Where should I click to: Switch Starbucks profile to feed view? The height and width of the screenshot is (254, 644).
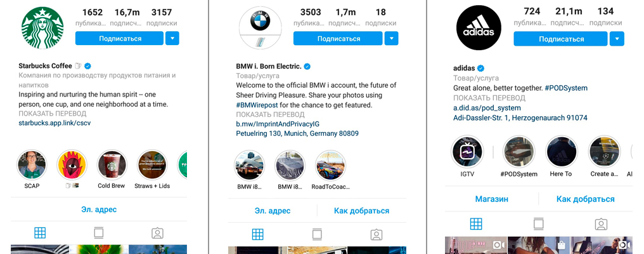(99, 233)
